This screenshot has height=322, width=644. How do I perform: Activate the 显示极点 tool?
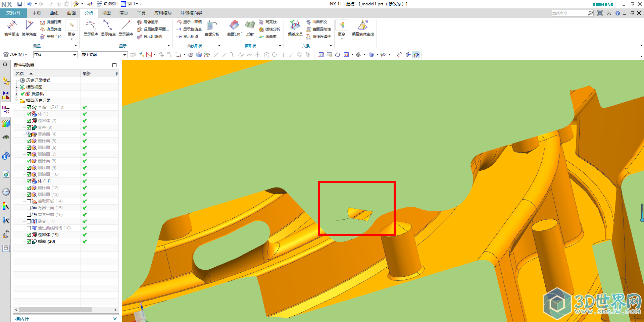pyautogui.click(x=91, y=28)
